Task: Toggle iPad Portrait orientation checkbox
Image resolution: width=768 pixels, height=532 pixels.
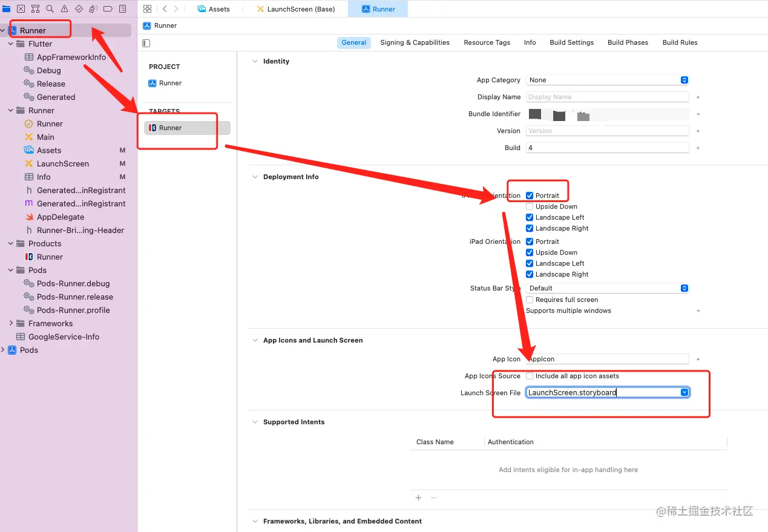Action: (530, 241)
